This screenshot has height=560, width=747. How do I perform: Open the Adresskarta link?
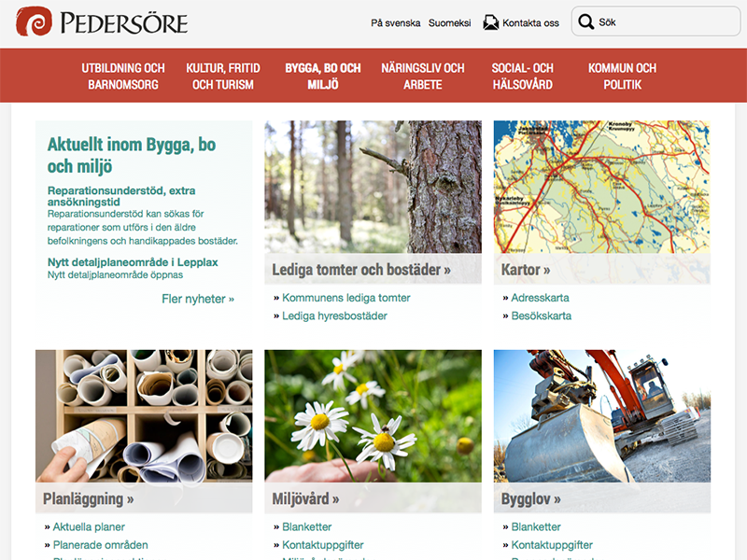540,298
